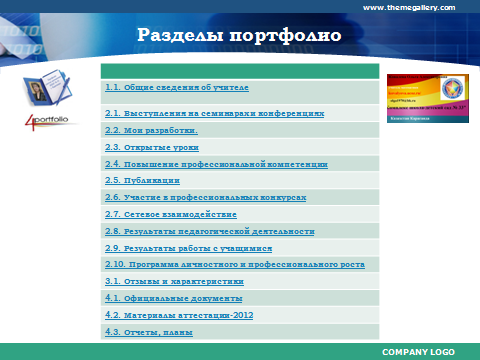
Task: Follow link 2.1 Выступления на семинарах и конференциях
Action: point(215,114)
